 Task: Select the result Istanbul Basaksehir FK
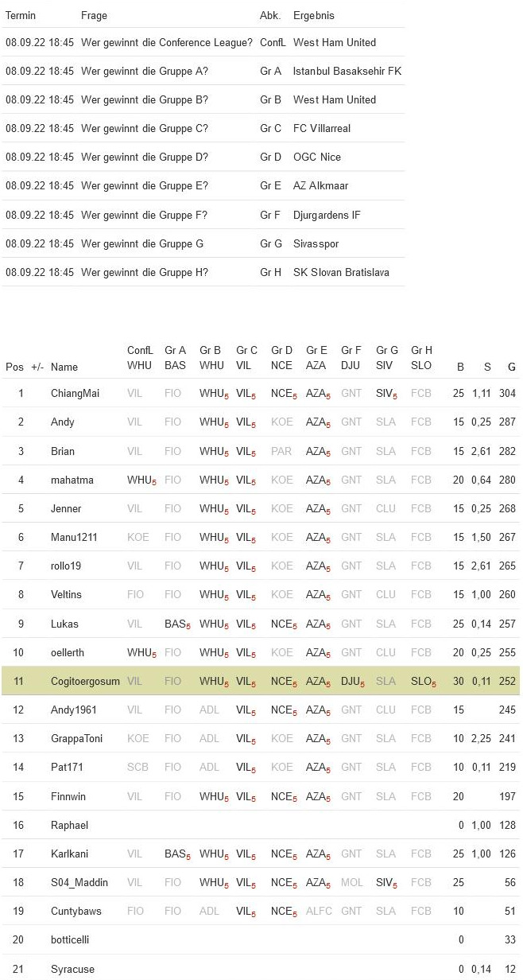coord(347,71)
